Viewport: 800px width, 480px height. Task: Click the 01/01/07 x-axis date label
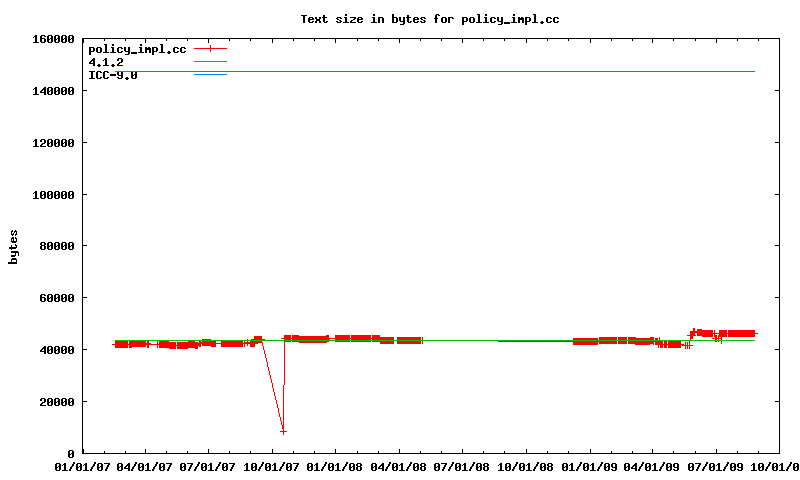[82, 467]
